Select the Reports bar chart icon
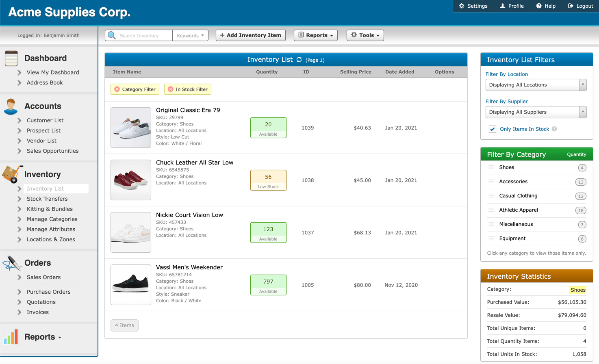The width and height of the screenshot is (599, 364). [11, 337]
